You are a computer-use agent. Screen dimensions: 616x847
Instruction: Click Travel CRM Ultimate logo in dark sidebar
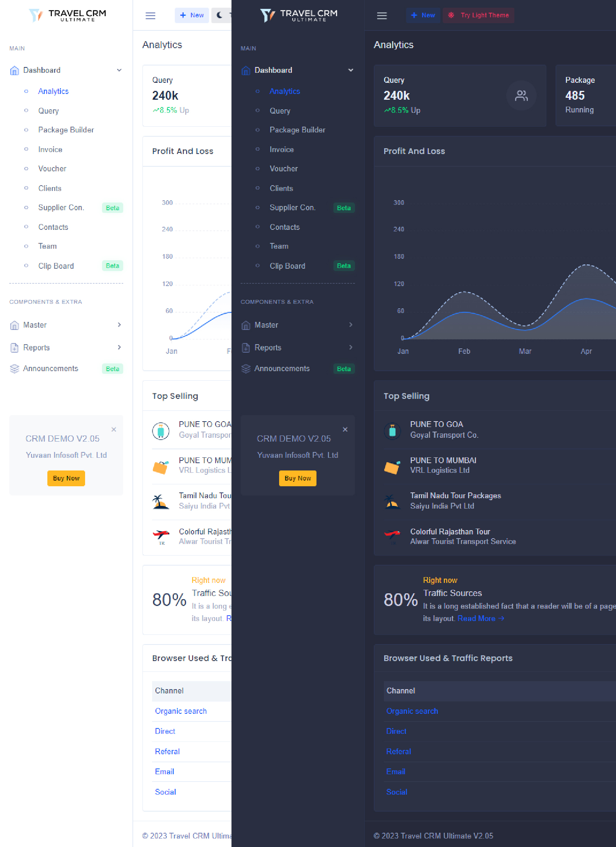pos(298,15)
